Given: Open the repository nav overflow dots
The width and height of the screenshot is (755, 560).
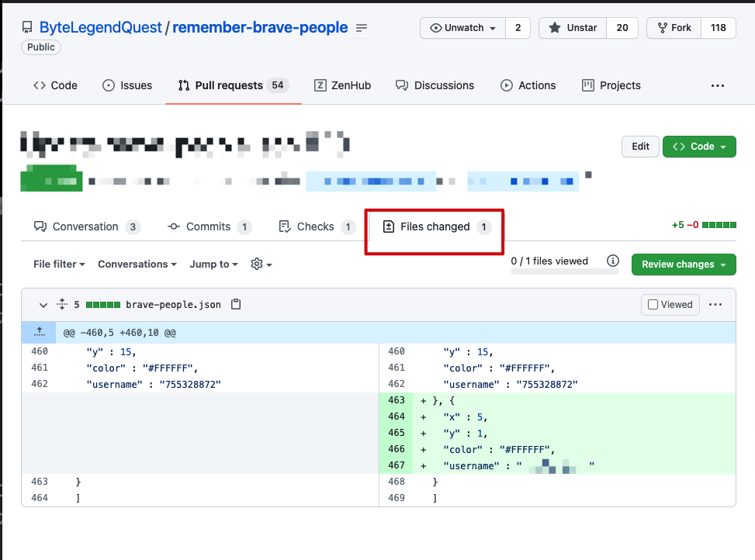Looking at the screenshot, I should [718, 85].
